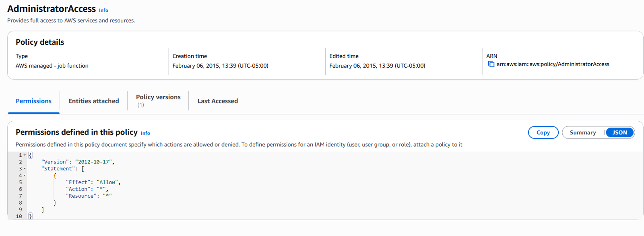Open the Entities attached tab
This screenshot has height=236, width=644.
pyautogui.click(x=93, y=101)
